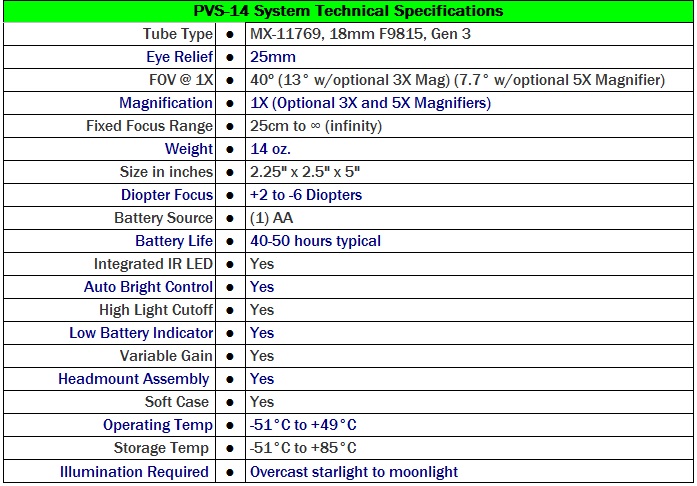Select the 'Integrated IR LED' label
The image size is (697, 486).
tap(153, 264)
